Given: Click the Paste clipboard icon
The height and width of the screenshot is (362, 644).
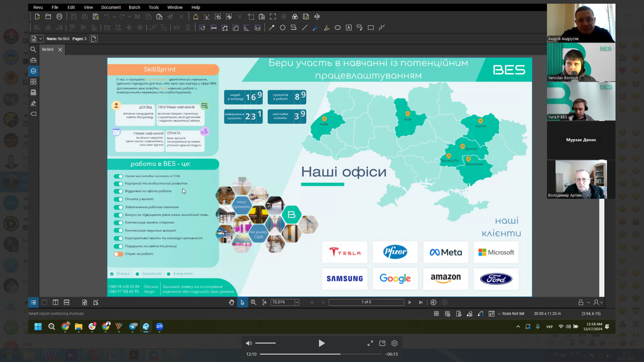Looking at the screenshot, I should click(x=159, y=16).
